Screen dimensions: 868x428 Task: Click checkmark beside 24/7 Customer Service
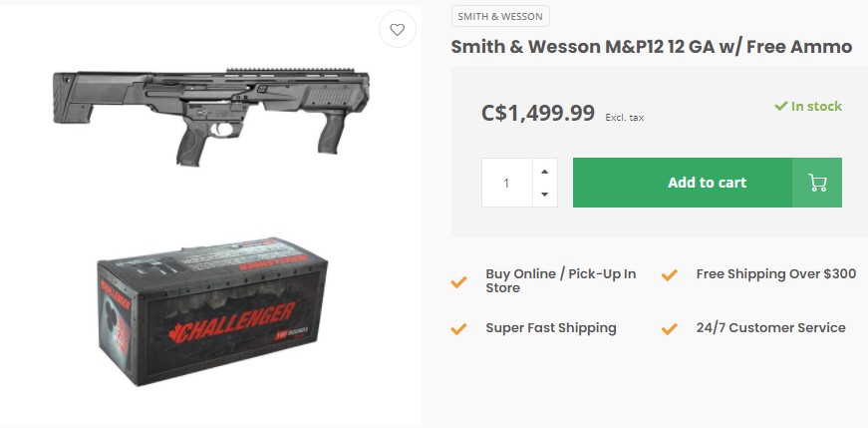coord(670,328)
